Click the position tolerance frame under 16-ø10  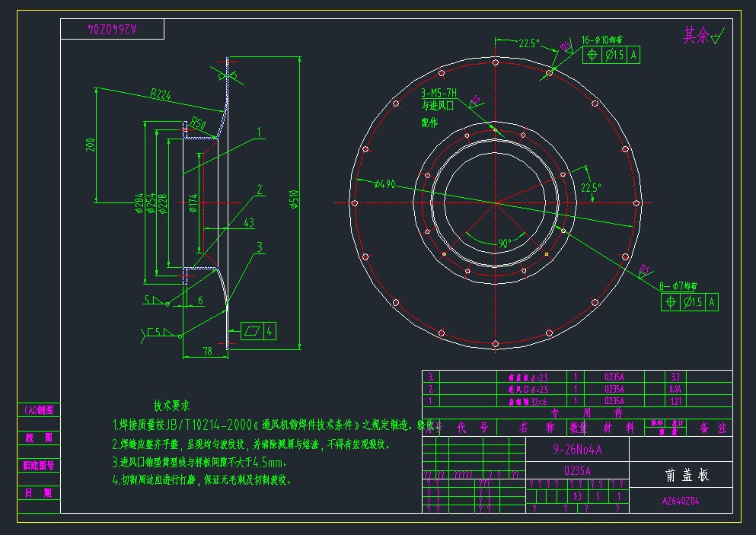pyautogui.click(x=611, y=55)
